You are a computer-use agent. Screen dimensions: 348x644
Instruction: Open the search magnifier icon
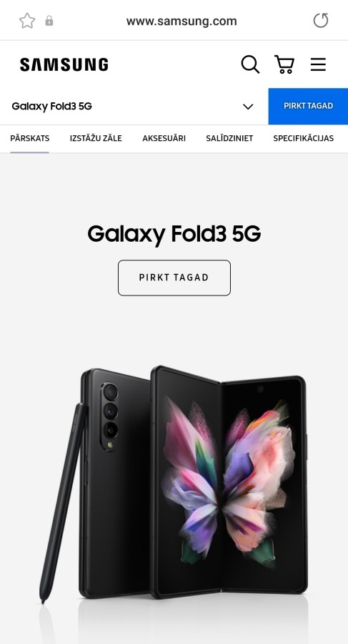click(250, 65)
